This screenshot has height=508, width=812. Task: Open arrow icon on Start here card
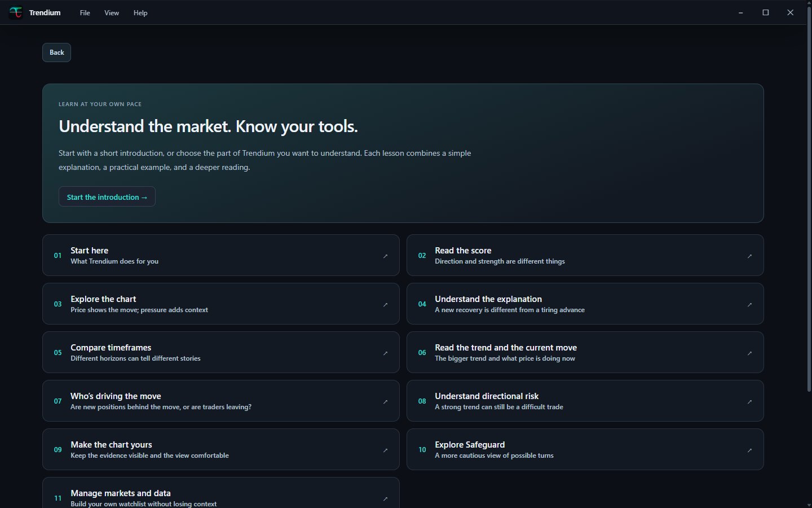[x=385, y=256]
